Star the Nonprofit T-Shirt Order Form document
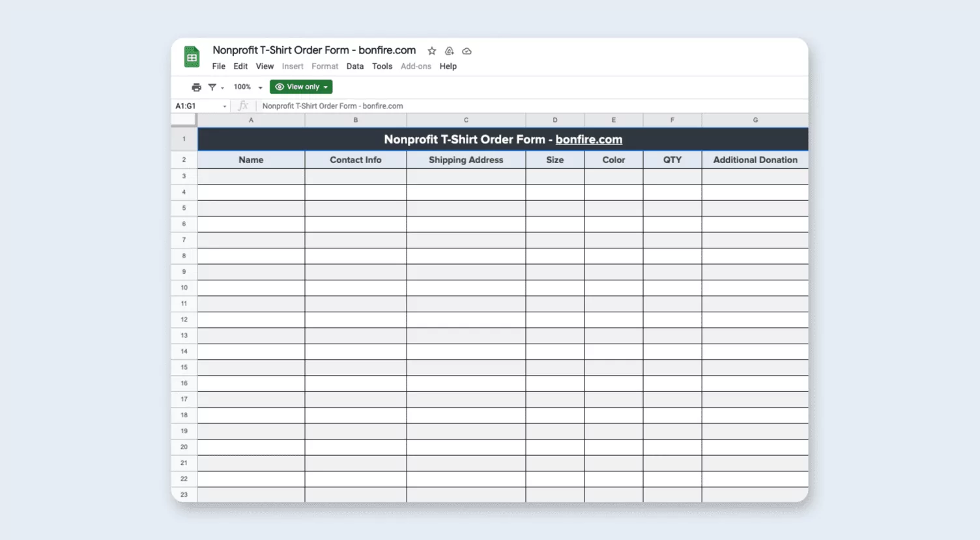Viewport: 980px width, 540px height. click(431, 51)
